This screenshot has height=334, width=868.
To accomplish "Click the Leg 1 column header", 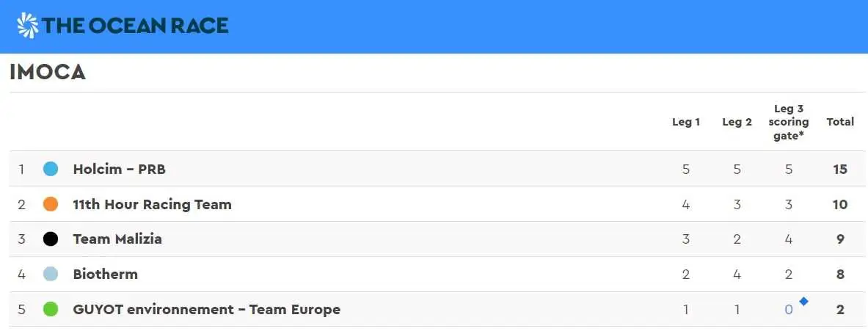I will coord(686,123).
